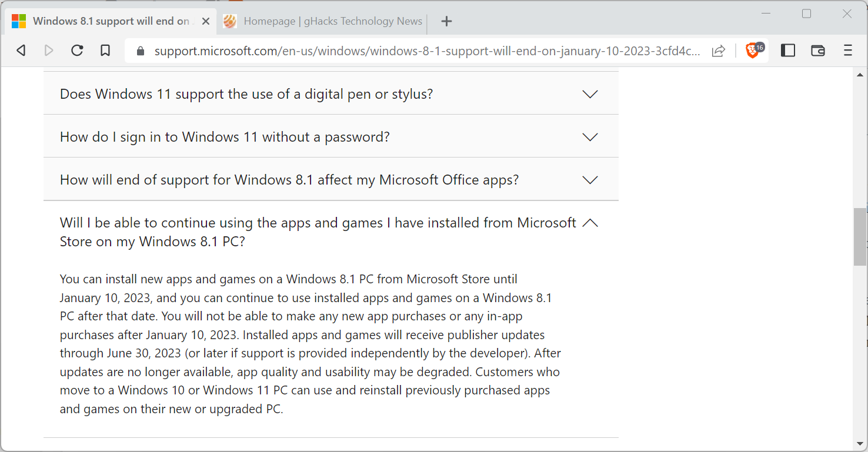Collapse the Microsoft Store apps answer
This screenshot has width=868, height=452.
[x=590, y=223]
